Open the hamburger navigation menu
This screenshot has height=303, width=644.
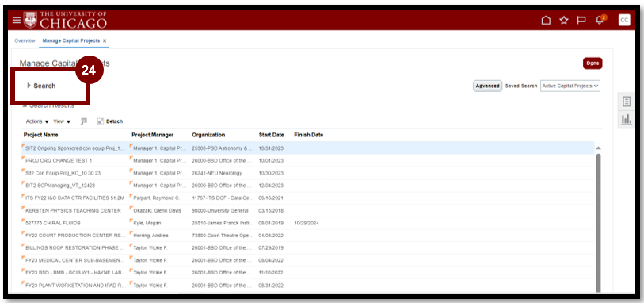pos(16,20)
